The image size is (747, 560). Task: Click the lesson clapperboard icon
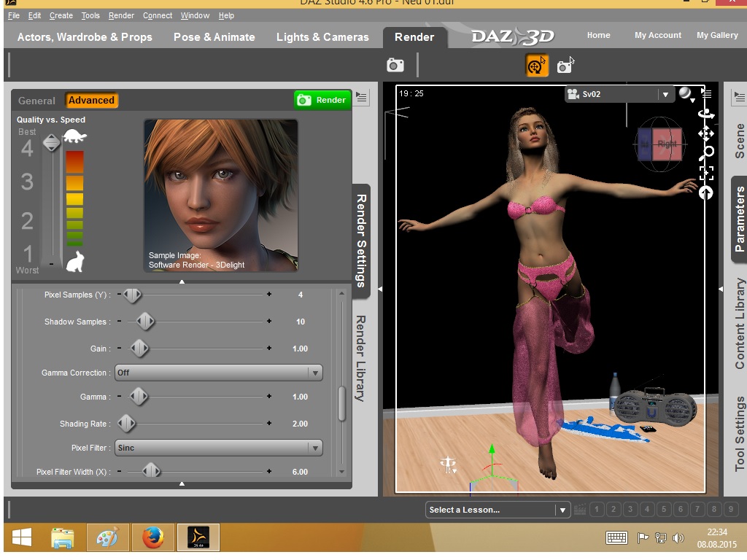(580, 510)
